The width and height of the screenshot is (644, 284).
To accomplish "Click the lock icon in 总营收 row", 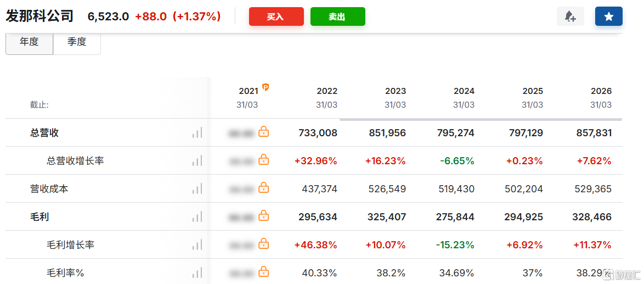I will (x=264, y=132).
